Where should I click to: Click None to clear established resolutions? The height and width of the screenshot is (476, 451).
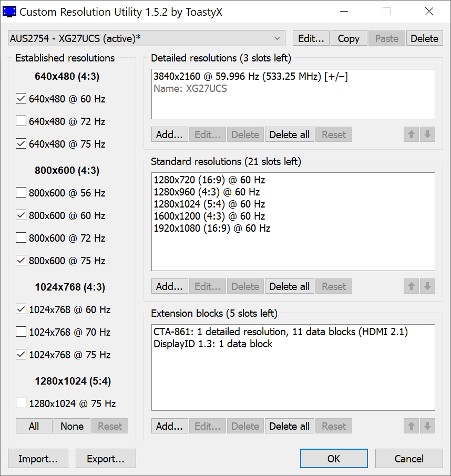(x=72, y=426)
